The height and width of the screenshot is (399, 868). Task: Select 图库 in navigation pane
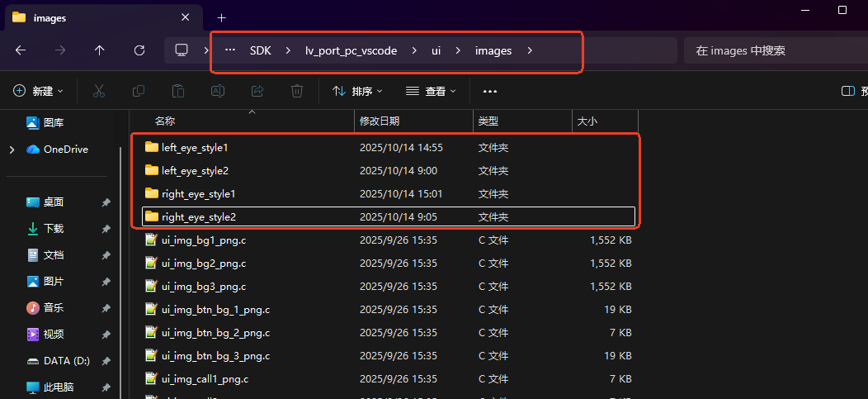pyautogui.click(x=53, y=122)
